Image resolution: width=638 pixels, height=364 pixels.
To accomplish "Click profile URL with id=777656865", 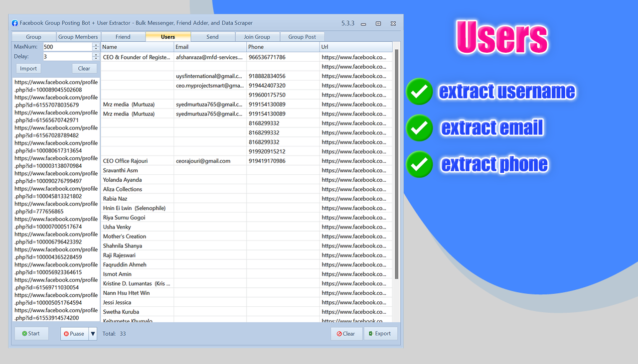I will pos(56,208).
